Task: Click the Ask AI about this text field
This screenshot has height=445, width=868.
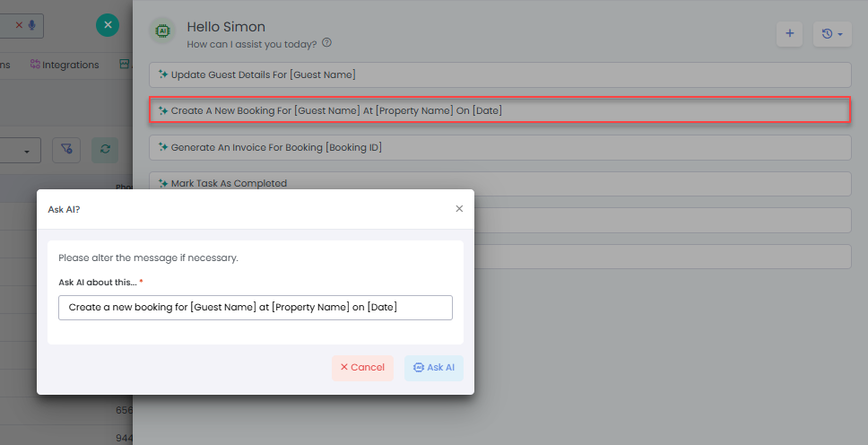Action: (x=256, y=308)
